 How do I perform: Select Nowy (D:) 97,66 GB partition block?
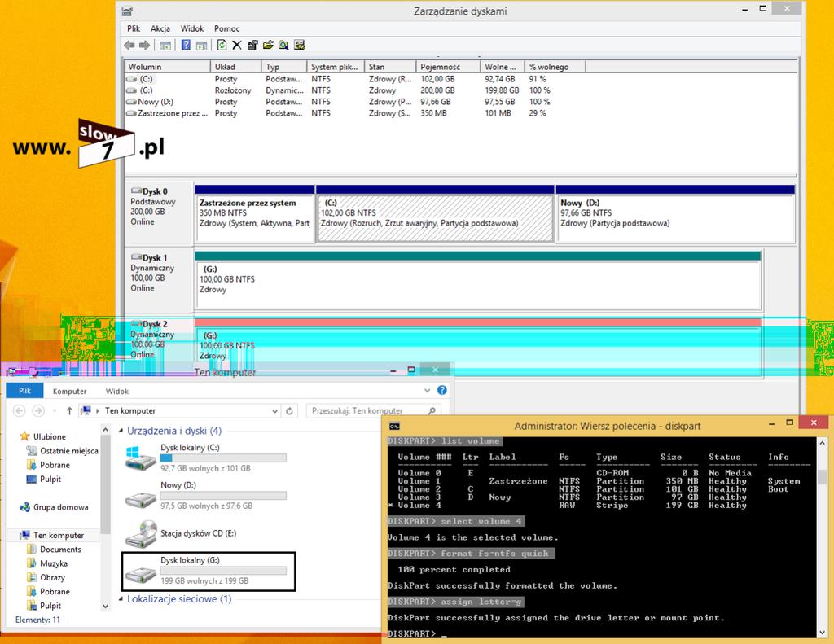[675, 214]
